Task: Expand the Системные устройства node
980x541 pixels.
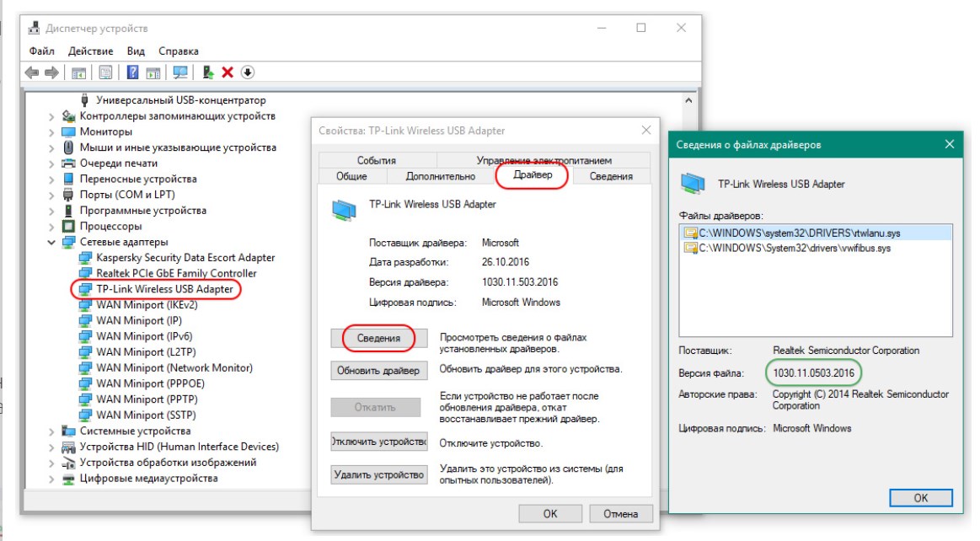Action: tap(52, 431)
